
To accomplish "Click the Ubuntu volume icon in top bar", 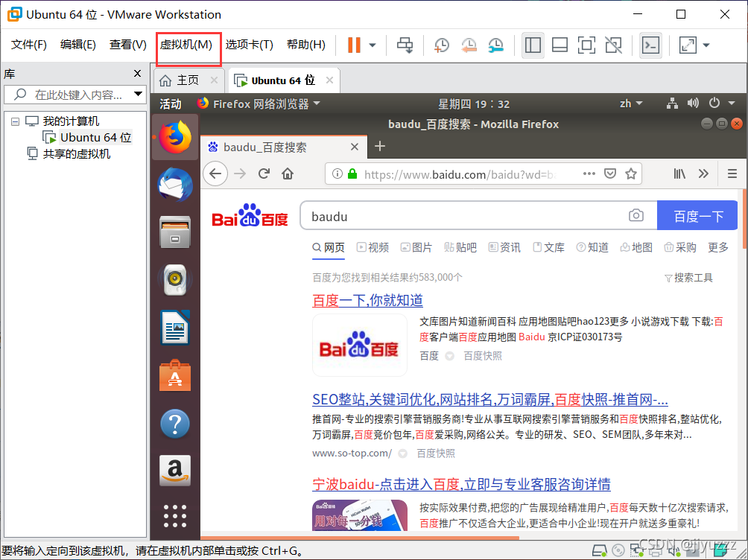I will pyautogui.click(x=692, y=104).
